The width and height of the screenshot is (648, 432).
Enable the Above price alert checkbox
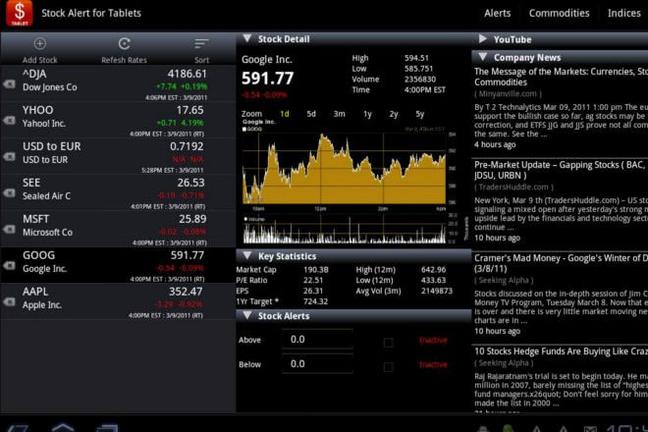[388, 343]
